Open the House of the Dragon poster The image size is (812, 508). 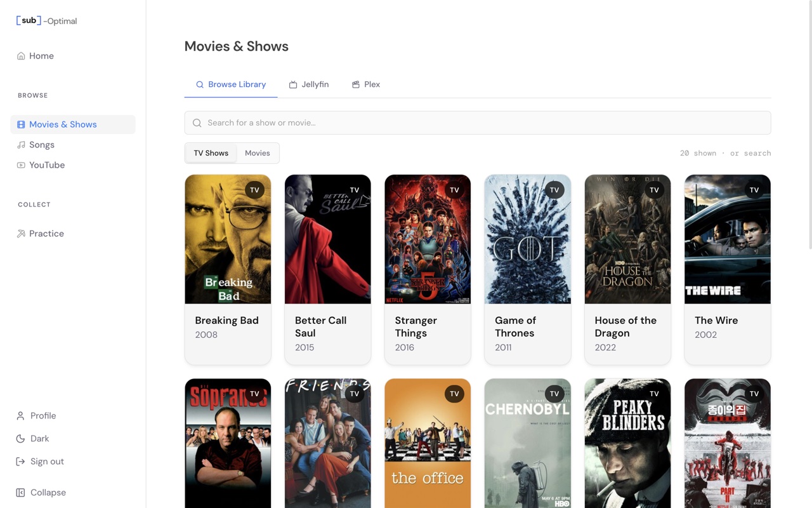[627, 239]
